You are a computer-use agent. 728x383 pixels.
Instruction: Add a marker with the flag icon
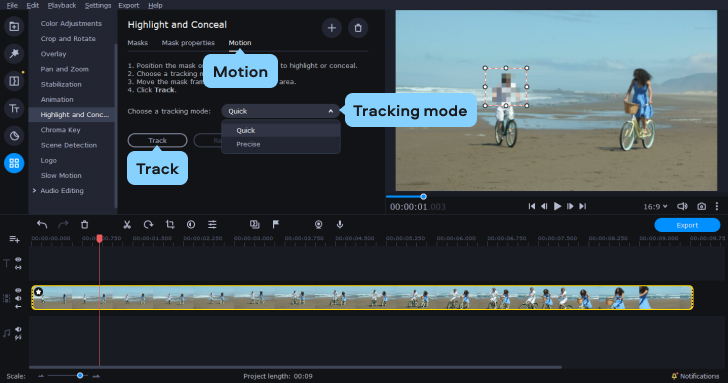[x=276, y=225]
